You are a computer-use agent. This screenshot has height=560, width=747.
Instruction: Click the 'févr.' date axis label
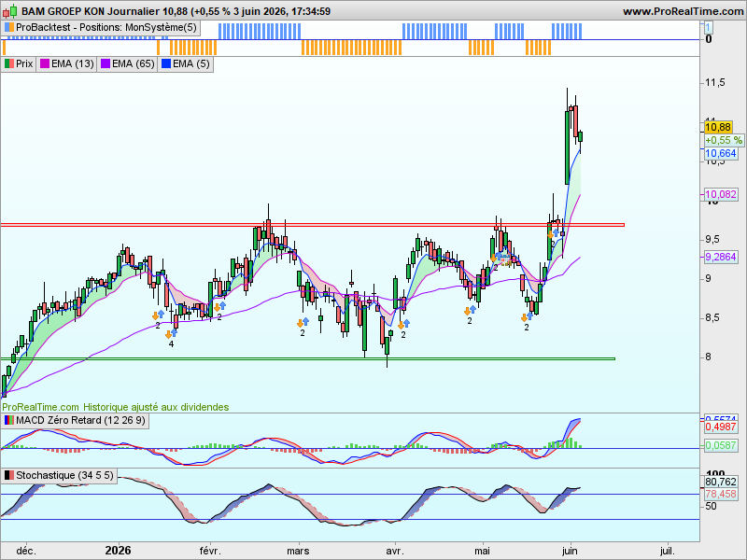(210, 551)
